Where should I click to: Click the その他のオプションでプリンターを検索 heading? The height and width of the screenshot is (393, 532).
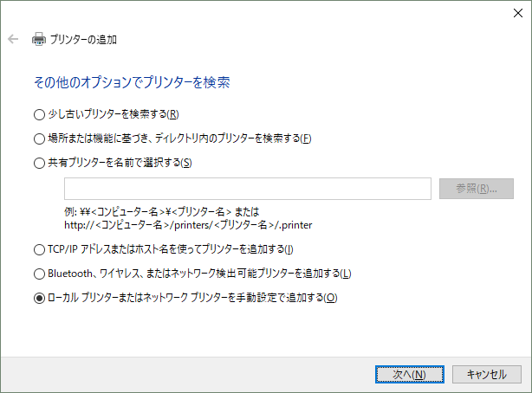(x=131, y=83)
